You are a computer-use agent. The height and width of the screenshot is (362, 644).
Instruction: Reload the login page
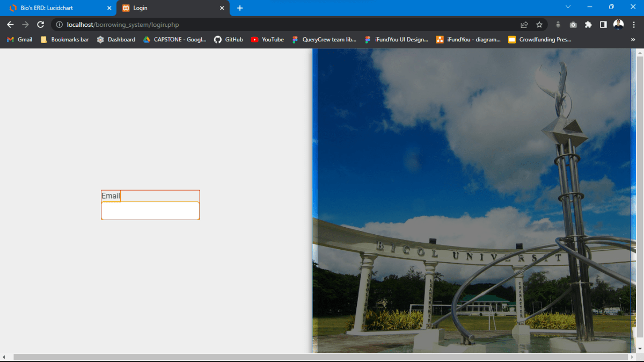pyautogui.click(x=40, y=25)
